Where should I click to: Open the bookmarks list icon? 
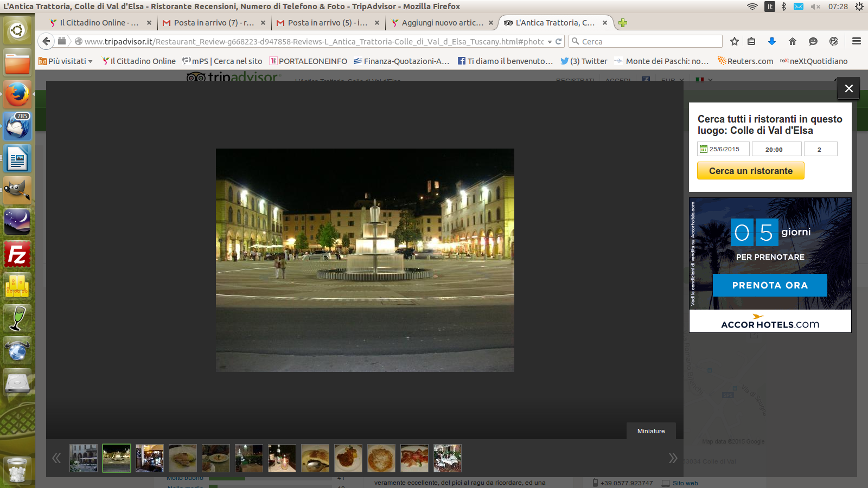[x=751, y=41]
